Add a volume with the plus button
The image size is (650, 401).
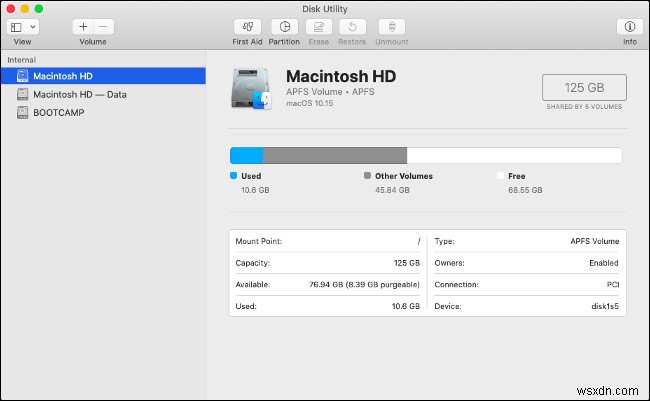point(83,27)
